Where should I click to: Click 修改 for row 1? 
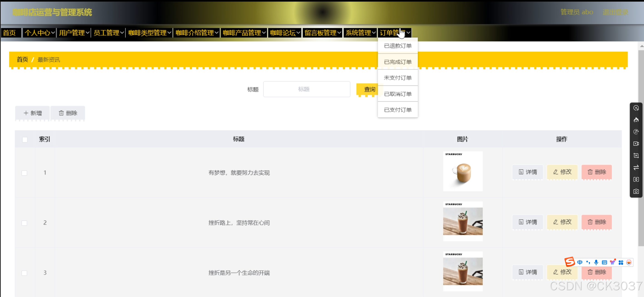click(x=562, y=172)
